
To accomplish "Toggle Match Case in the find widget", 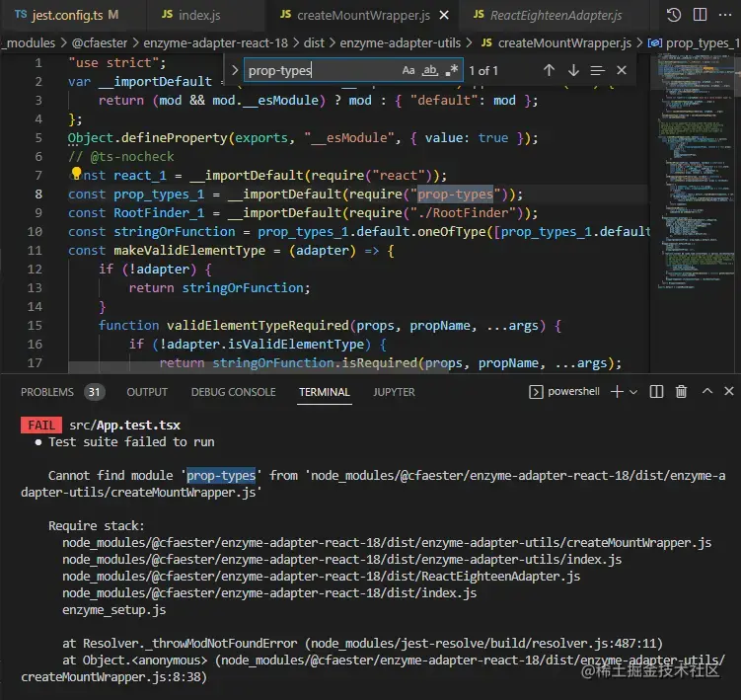I will [408, 70].
